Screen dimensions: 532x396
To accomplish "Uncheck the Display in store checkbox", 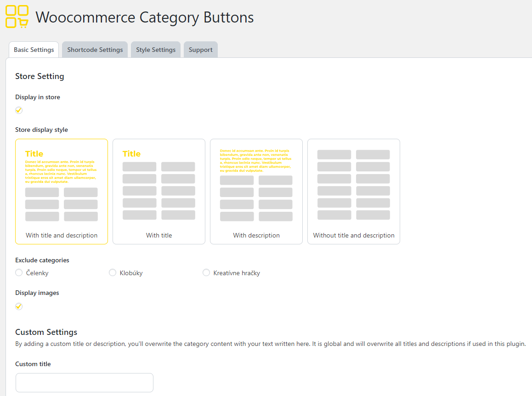I will pos(19,110).
